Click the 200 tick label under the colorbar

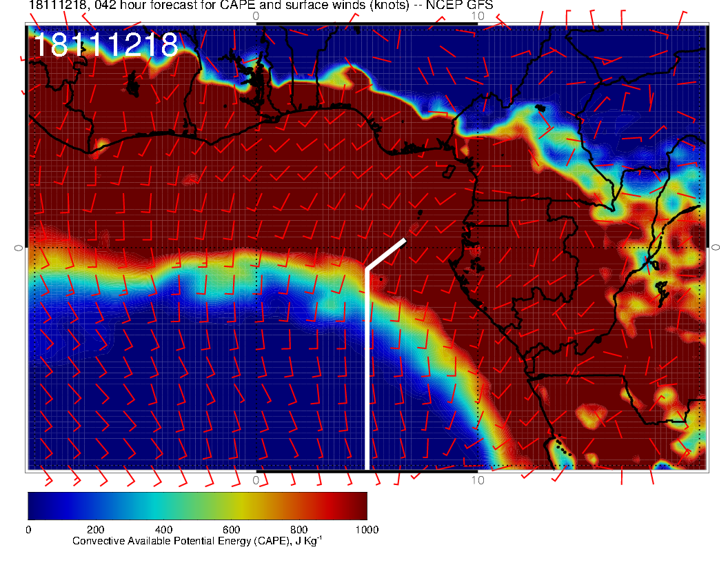pyautogui.click(x=95, y=530)
